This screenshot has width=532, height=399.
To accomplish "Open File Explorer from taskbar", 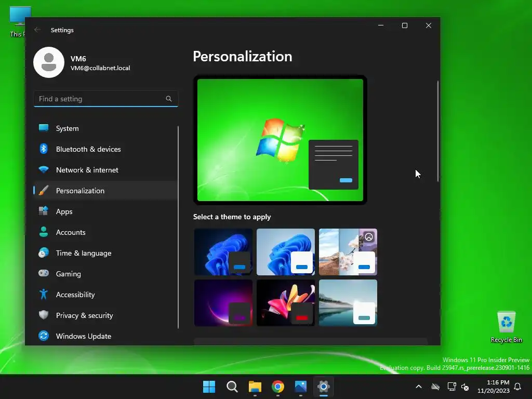I will tap(255, 387).
